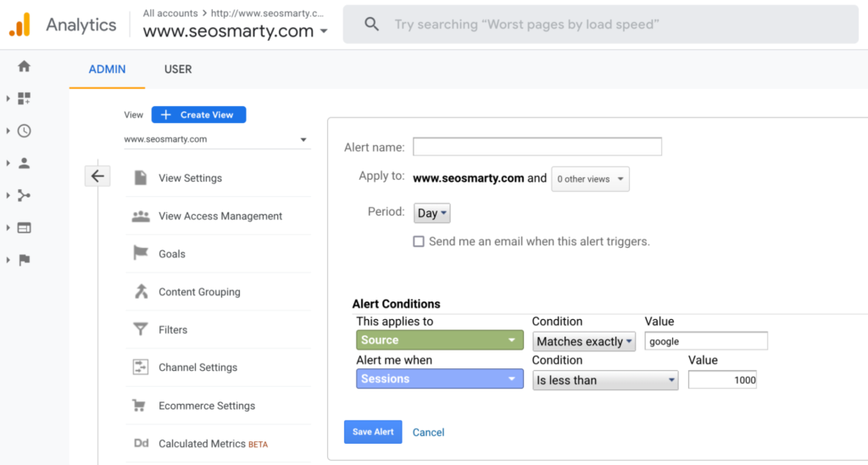Enable email notification checkbox for alert

coord(419,242)
